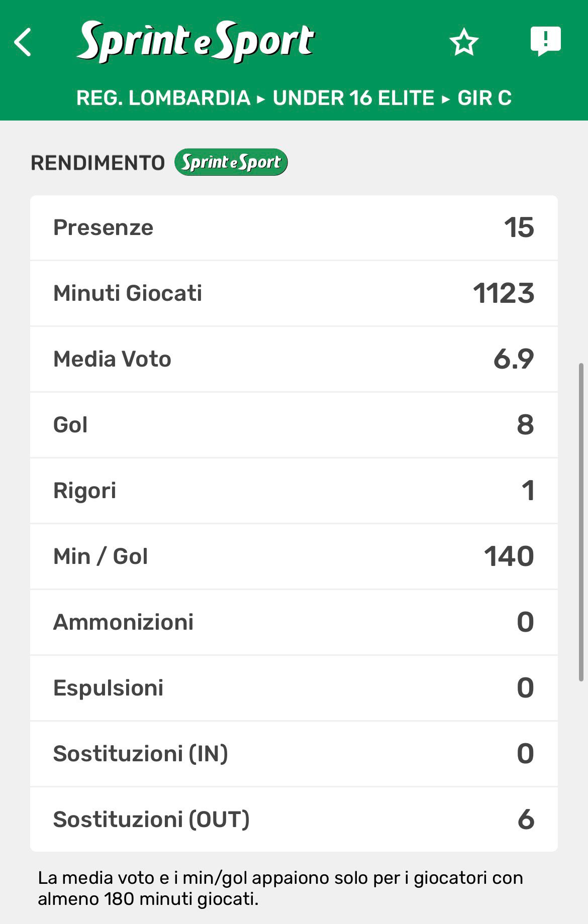This screenshot has width=588, height=924.
Task: Tap the back arrow icon
Action: [x=23, y=42]
